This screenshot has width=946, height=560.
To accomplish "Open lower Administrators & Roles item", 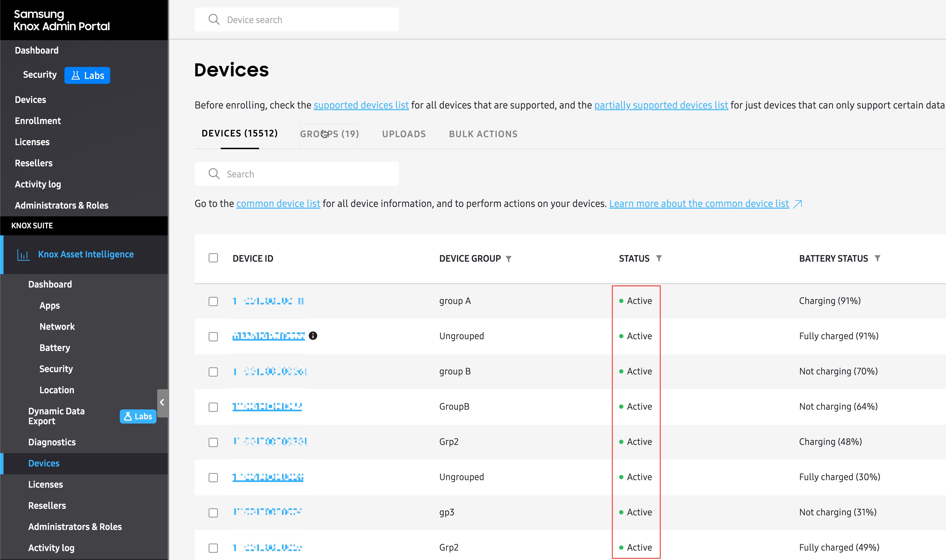I will point(75,527).
